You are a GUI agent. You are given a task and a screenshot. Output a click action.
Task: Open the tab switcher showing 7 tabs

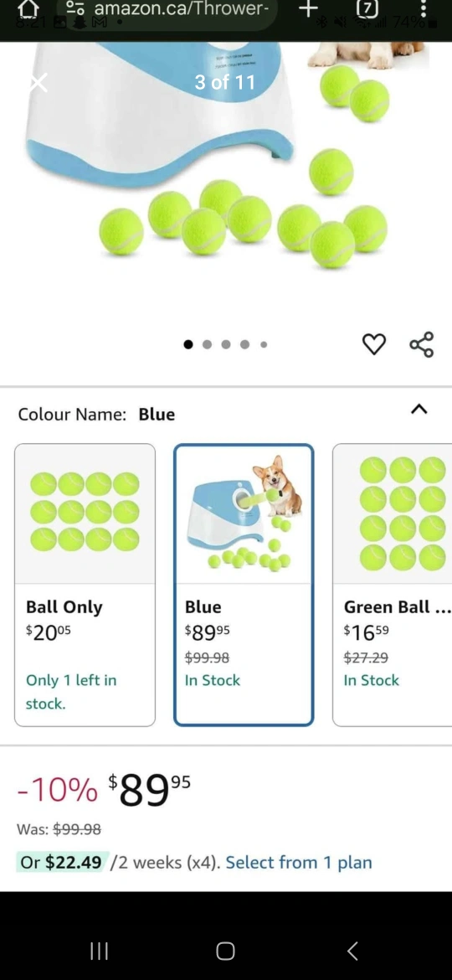click(x=367, y=8)
